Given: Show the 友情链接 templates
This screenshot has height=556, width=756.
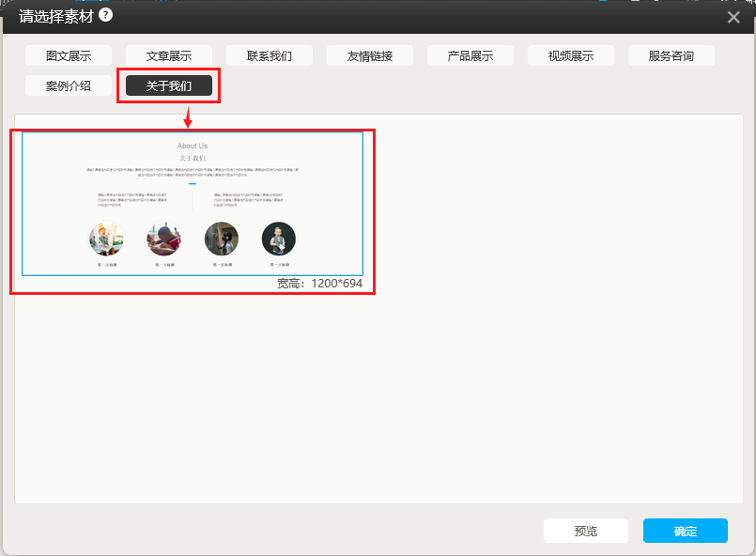Looking at the screenshot, I should click(x=370, y=55).
